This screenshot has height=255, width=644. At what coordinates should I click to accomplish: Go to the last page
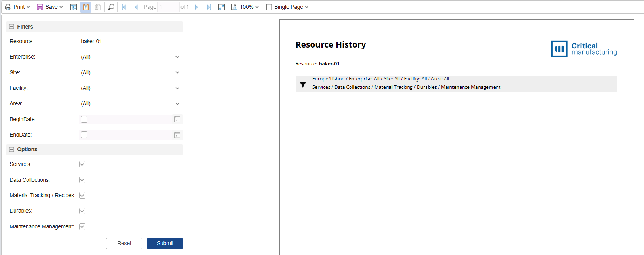click(x=209, y=7)
